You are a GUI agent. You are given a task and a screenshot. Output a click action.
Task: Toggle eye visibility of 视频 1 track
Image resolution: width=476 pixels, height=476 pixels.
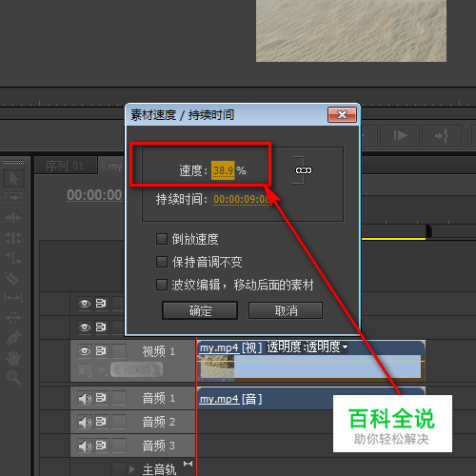[x=85, y=351]
